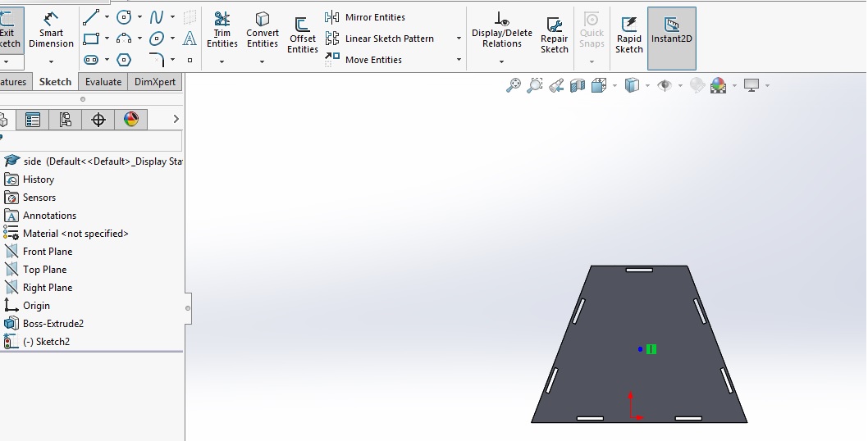The image size is (868, 441).
Task: Click the panel collapse handle on tree edge
Action: point(188,308)
